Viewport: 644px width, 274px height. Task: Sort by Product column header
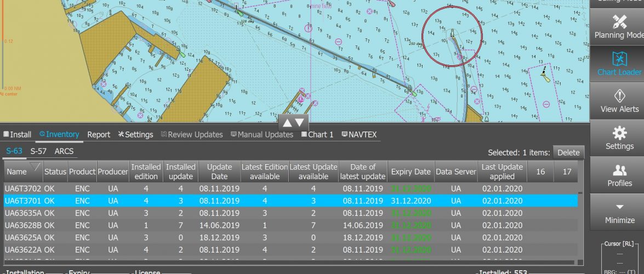point(82,172)
